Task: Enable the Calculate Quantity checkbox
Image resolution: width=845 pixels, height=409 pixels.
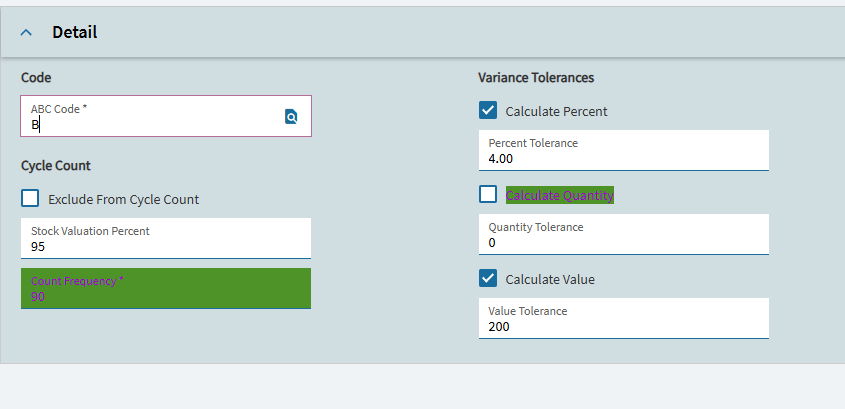Action: 488,194
